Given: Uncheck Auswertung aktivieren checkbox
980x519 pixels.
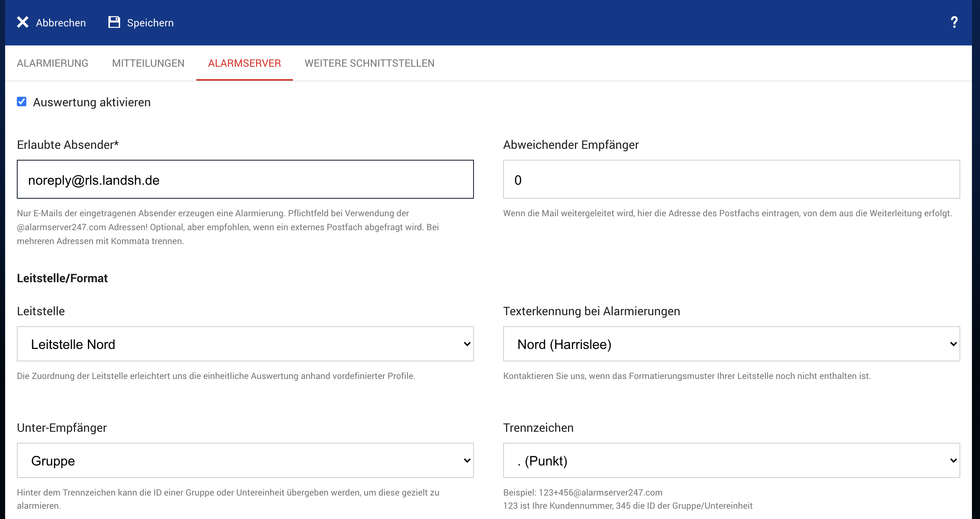Looking at the screenshot, I should coord(22,102).
